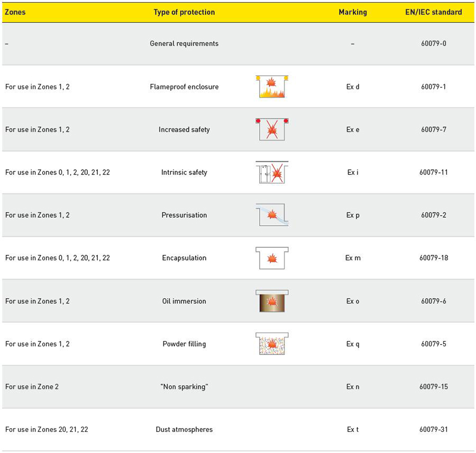Select the Intrinsic safety diagram icon
This screenshot has width=476, height=453.
coord(272,172)
